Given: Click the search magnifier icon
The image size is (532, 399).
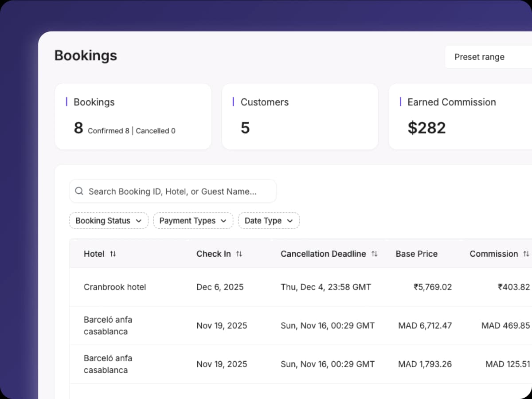Looking at the screenshot, I should click(79, 191).
